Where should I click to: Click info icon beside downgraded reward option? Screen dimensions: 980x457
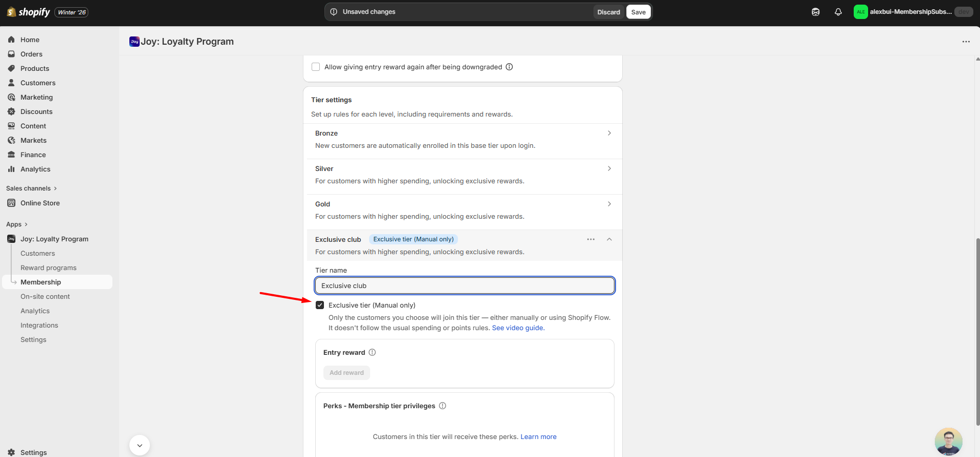(509, 67)
